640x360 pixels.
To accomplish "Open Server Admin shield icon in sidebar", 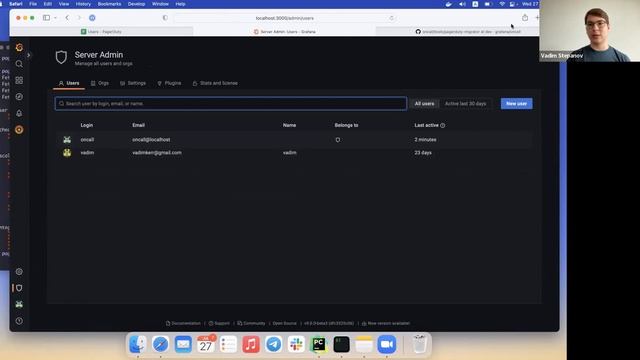I will tap(19, 288).
